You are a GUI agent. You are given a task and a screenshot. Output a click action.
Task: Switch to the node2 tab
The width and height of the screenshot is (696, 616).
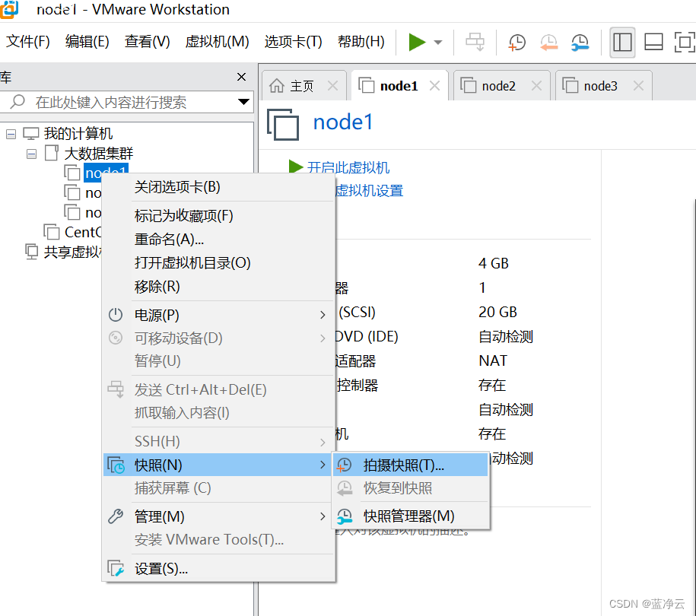click(x=500, y=85)
